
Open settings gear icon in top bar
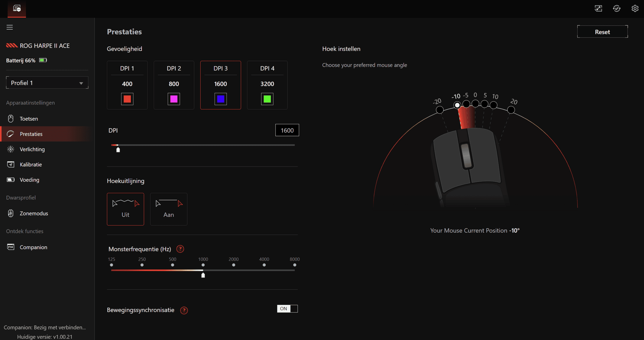pos(635,8)
